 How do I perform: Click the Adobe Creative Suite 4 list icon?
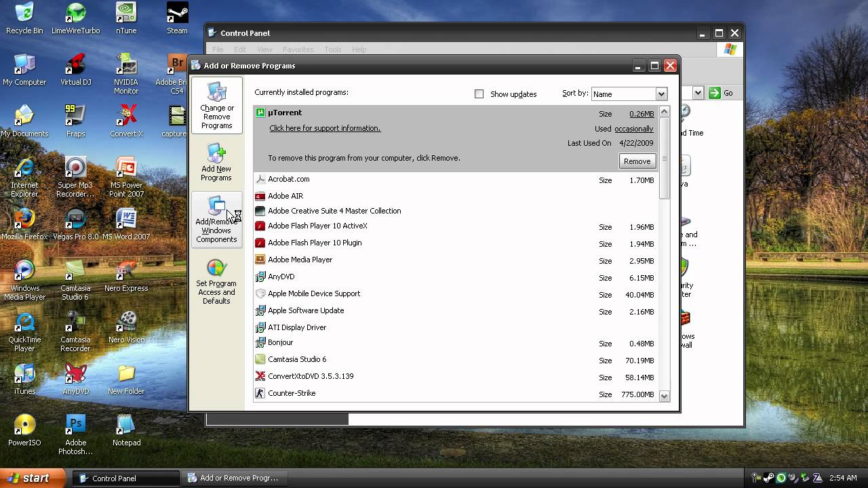pos(260,211)
